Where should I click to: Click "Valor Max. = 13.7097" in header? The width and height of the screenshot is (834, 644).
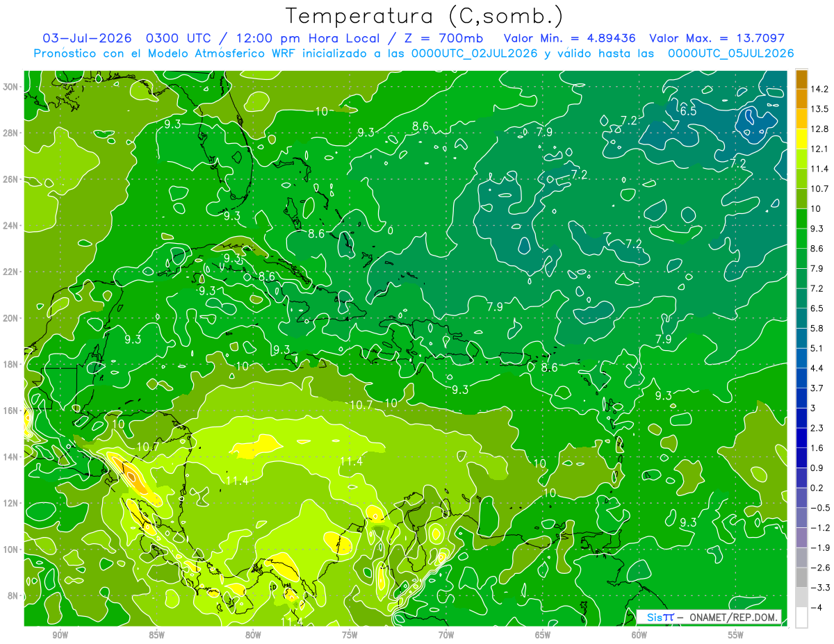point(717,38)
